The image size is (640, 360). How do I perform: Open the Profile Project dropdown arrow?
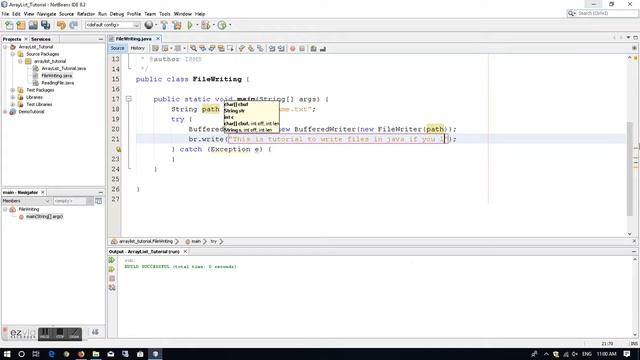point(230,25)
